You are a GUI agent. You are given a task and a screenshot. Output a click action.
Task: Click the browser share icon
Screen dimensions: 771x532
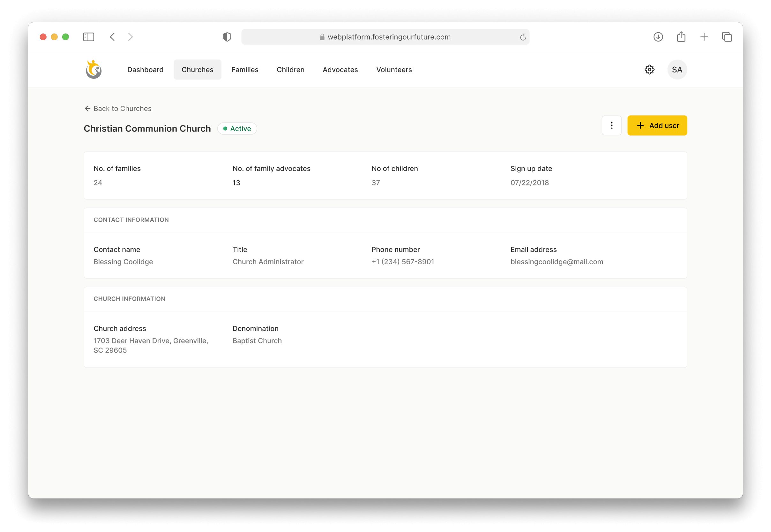[x=681, y=37]
